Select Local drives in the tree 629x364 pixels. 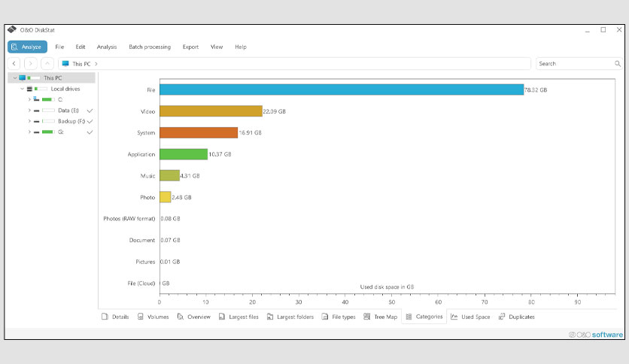[65, 89]
